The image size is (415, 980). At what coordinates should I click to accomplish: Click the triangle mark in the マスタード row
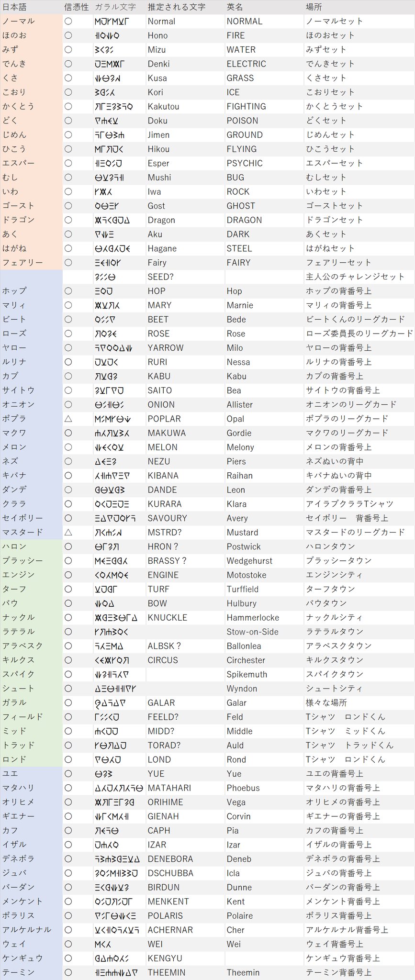[68, 532]
